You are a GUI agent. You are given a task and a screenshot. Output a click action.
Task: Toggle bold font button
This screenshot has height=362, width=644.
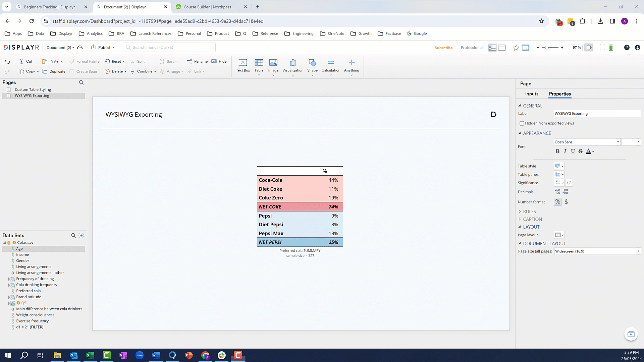557,152
